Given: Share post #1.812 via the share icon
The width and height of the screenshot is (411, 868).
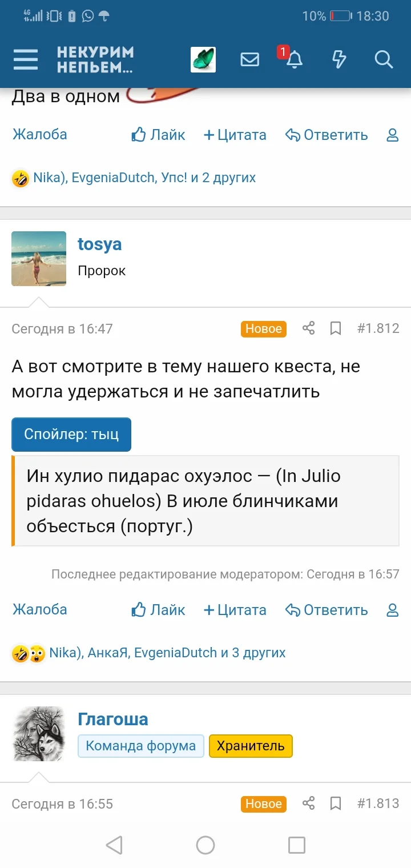Looking at the screenshot, I should [x=308, y=328].
